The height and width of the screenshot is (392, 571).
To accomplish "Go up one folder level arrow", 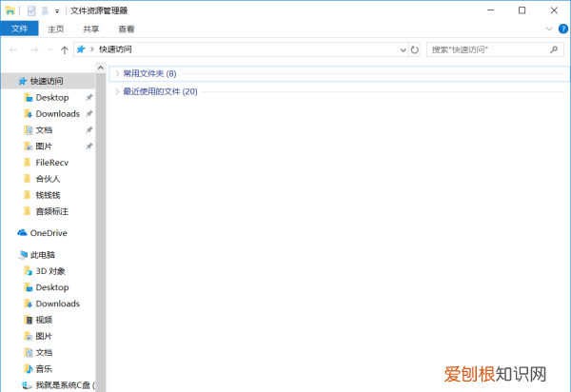I will (x=65, y=49).
